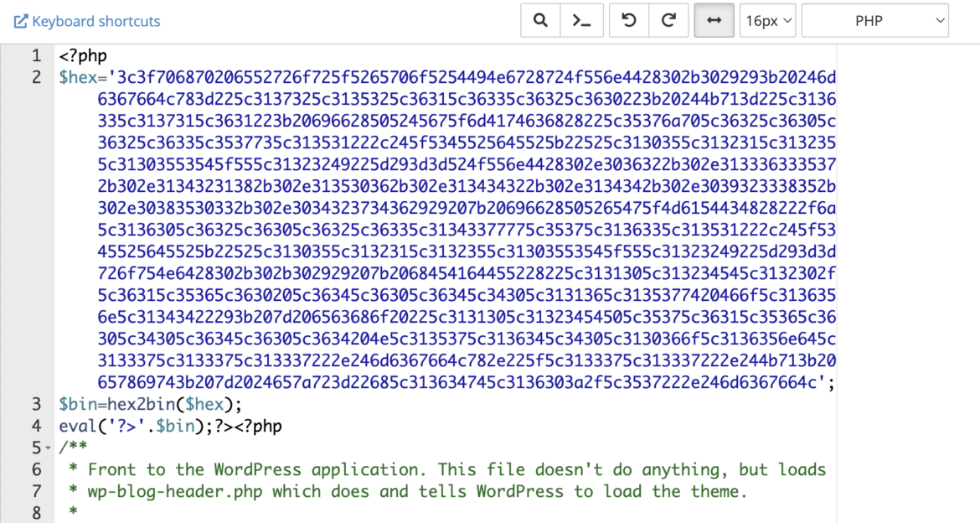Click the $bin variable on line 3
The height and width of the screenshot is (523, 980).
(78, 404)
